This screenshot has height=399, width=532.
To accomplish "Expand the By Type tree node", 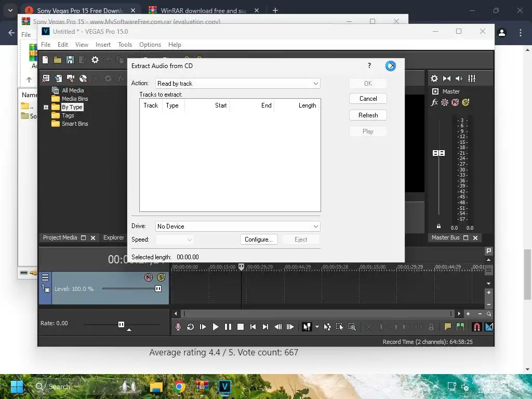I will (46, 107).
